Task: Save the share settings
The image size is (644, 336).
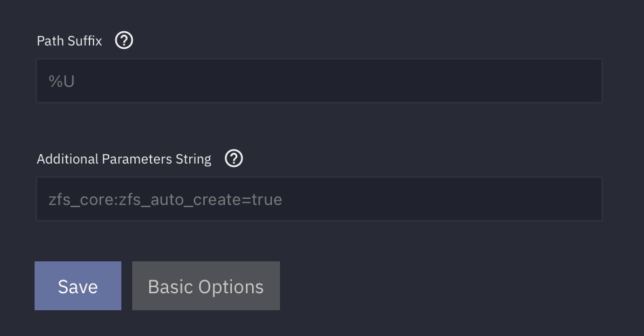Action: [x=78, y=286]
